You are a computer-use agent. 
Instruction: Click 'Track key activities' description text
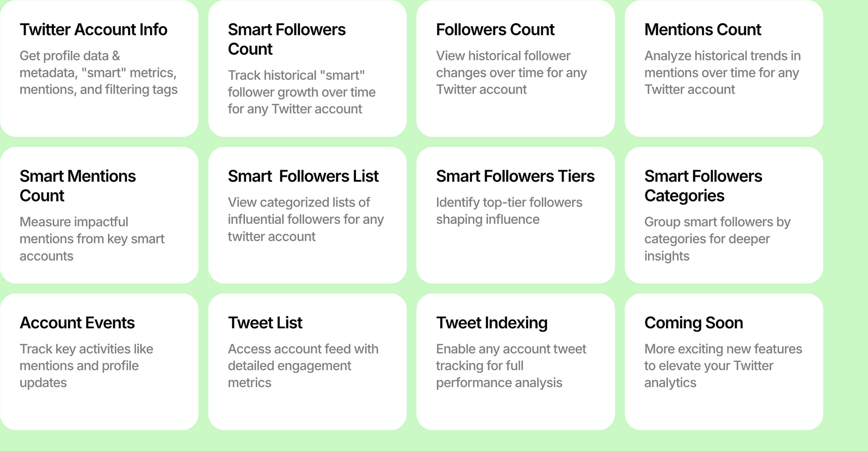pyautogui.click(x=86, y=366)
